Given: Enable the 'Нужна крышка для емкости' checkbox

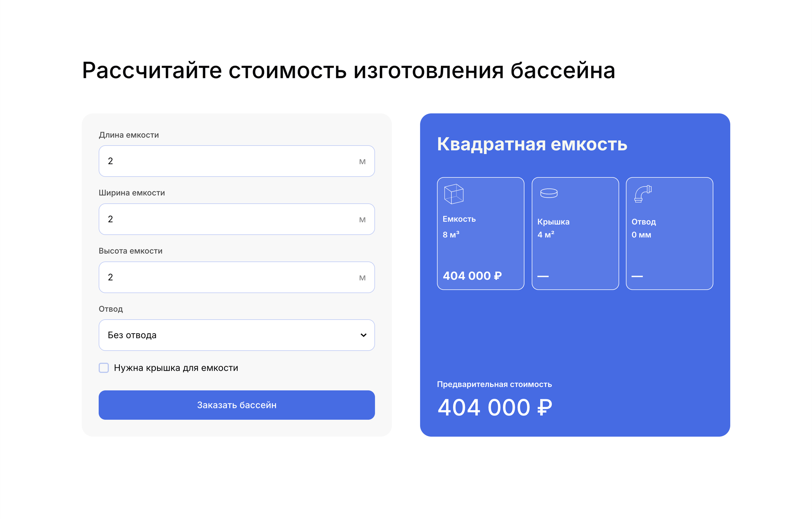Looking at the screenshot, I should pyautogui.click(x=104, y=368).
